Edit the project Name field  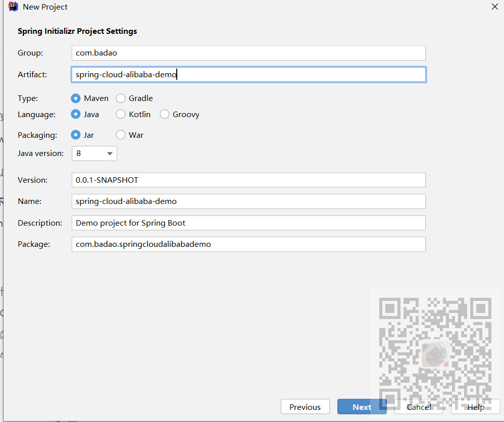(x=248, y=201)
